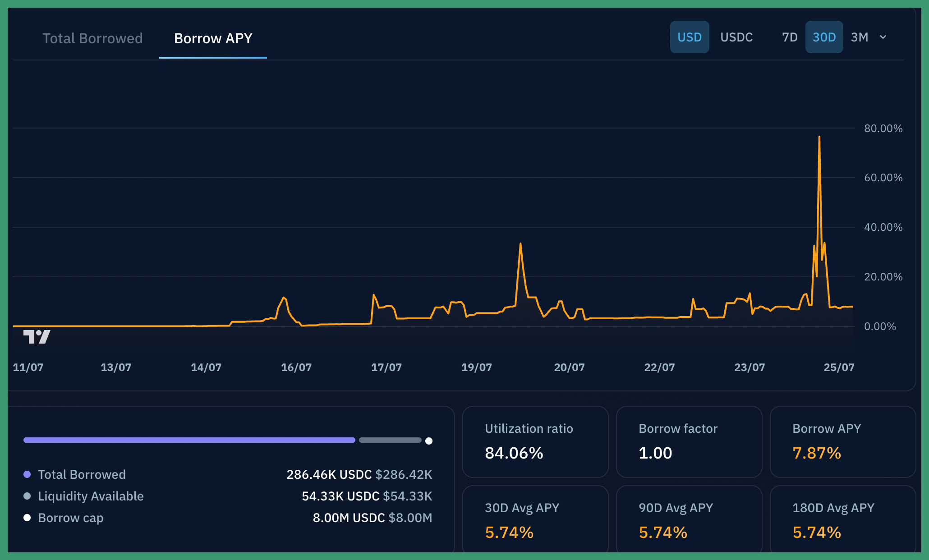
Task: Click the Borrow APY 7.87% card
Action: [x=842, y=441]
